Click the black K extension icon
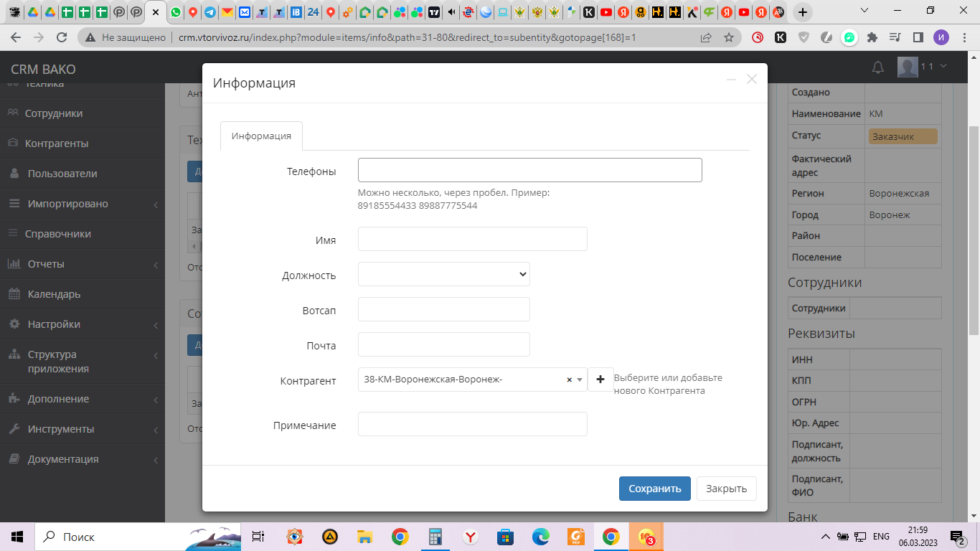The width and height of the screenshot is (980, 551). click(780, 37)
